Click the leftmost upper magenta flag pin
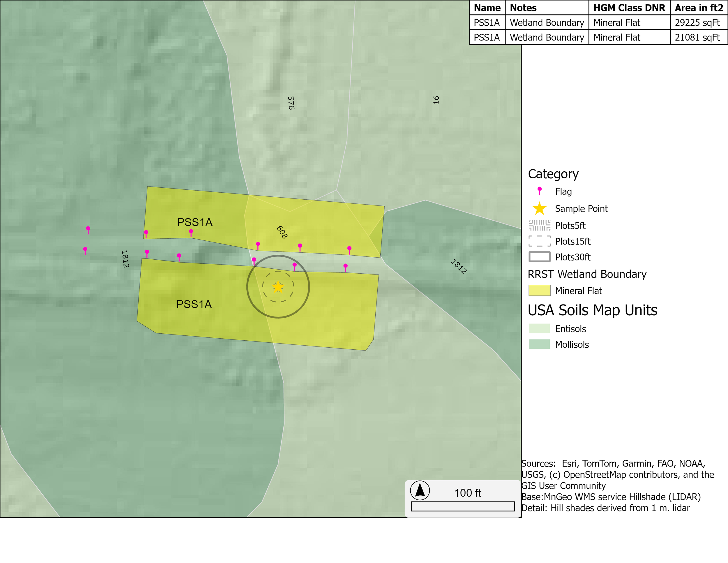The height and width of the screenshot is (563, 728). (88, 229)
